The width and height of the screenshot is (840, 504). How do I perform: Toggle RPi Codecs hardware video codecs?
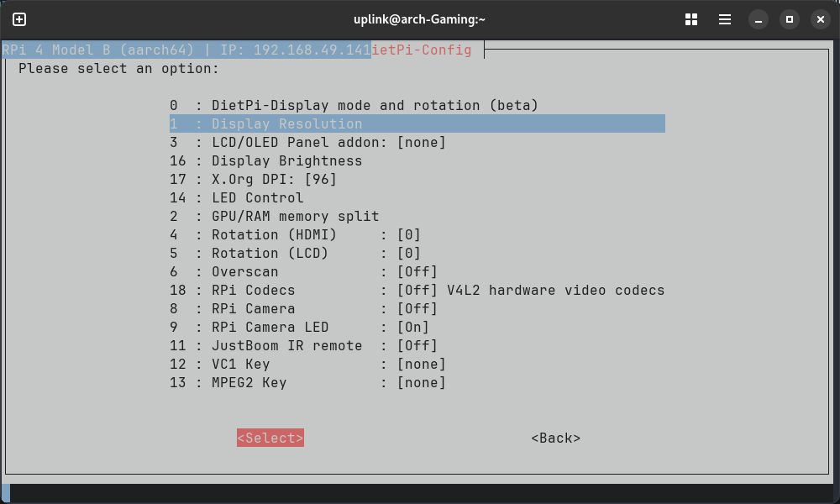[416, 291]
